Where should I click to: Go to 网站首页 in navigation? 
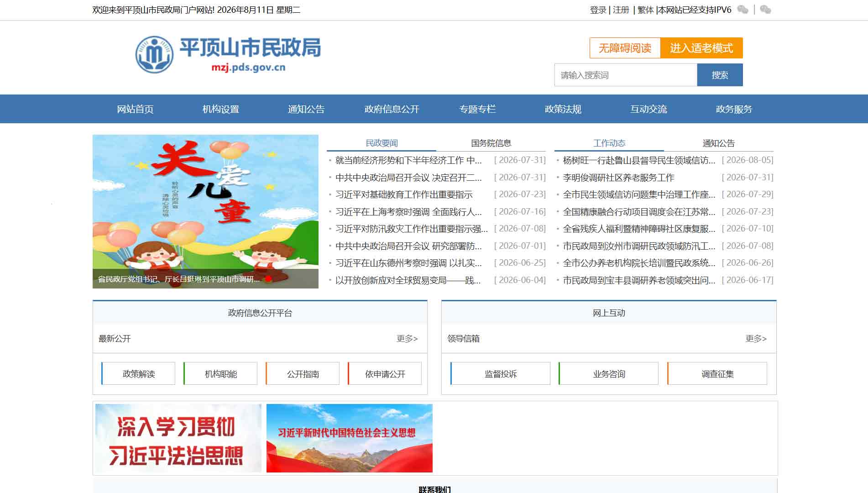click(x=135, y=109)
